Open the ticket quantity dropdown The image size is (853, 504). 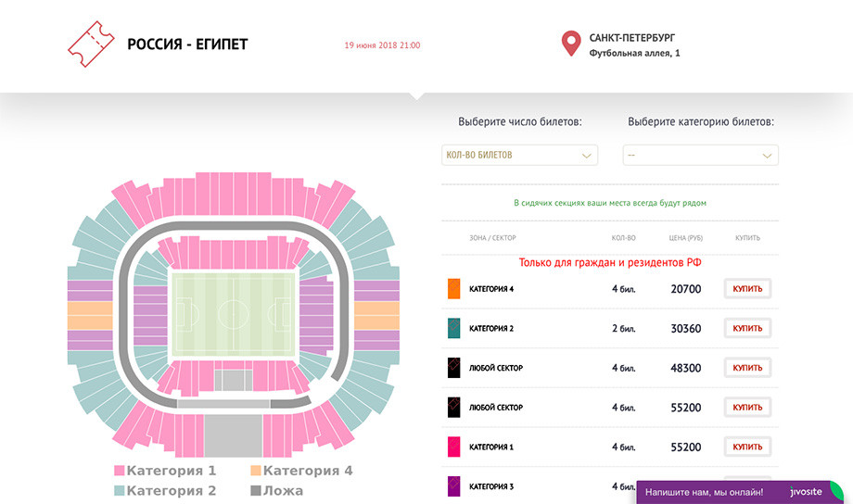[x=519, y=156]
